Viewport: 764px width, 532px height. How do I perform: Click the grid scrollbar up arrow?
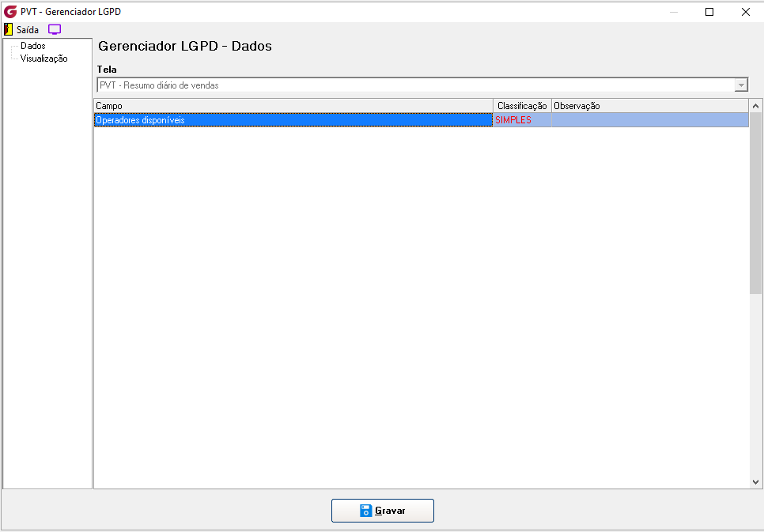(x=756, y=106)
